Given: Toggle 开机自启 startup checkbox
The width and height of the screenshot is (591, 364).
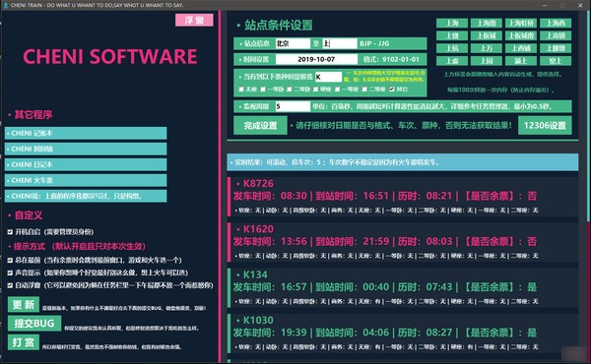Looking at the screenshot, I should tap(10, 232).
